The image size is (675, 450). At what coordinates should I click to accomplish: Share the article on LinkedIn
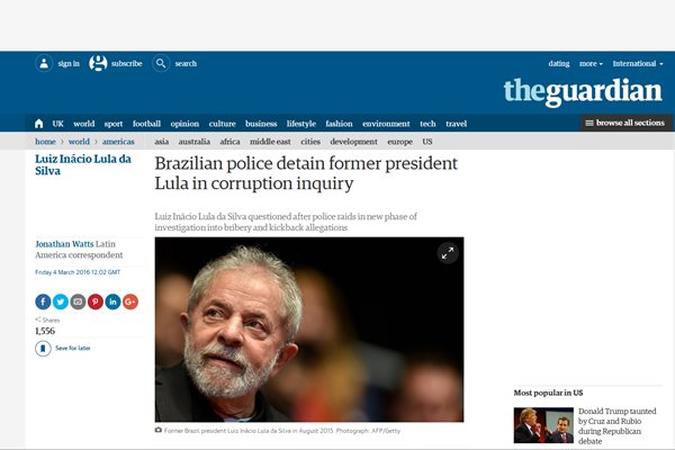point(113,301)
